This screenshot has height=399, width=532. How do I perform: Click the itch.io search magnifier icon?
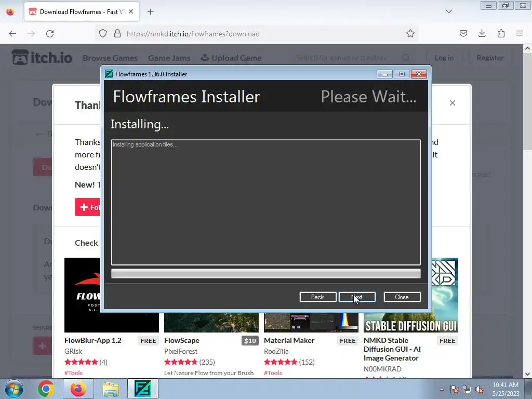[405, 58]
